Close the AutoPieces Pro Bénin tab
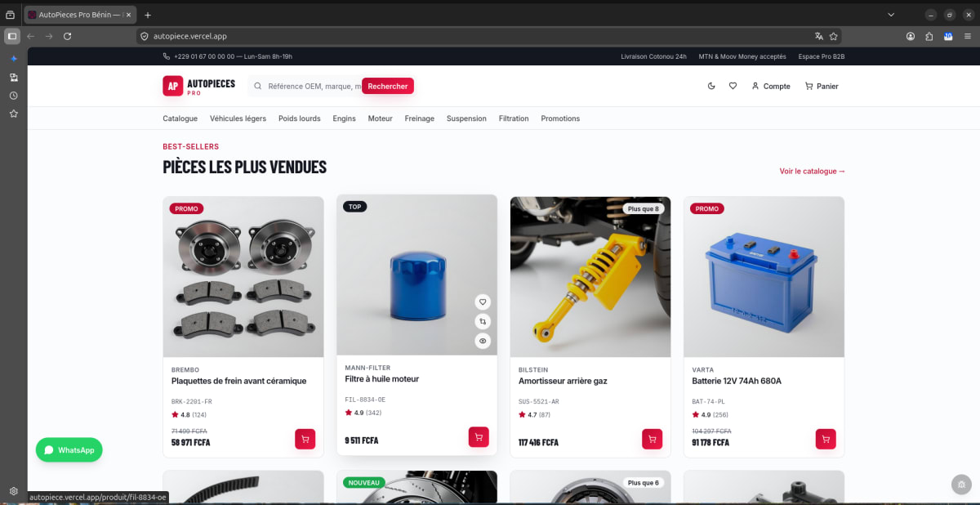The height and width of the screenshot is (505, 980). [x=128, y=15]
